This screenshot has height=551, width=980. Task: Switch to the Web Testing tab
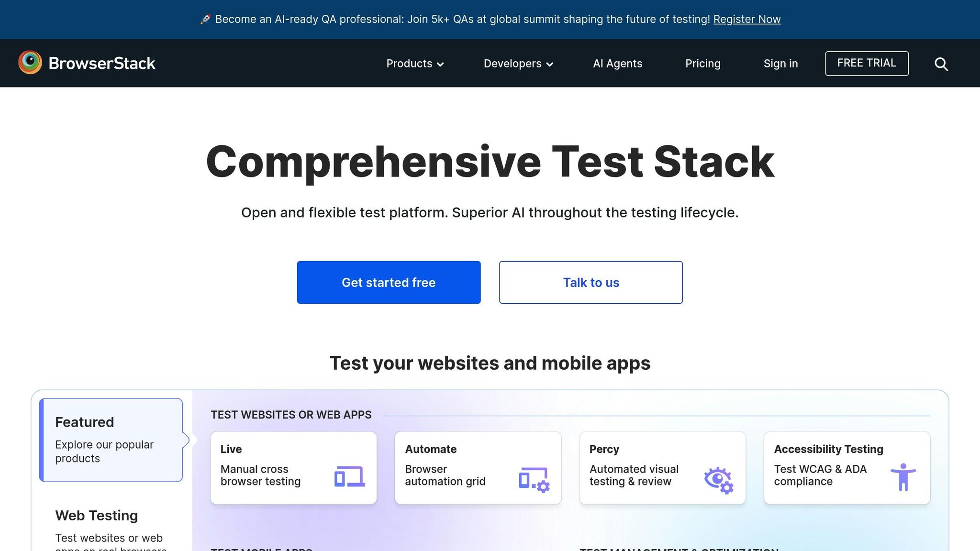point(97,516)
